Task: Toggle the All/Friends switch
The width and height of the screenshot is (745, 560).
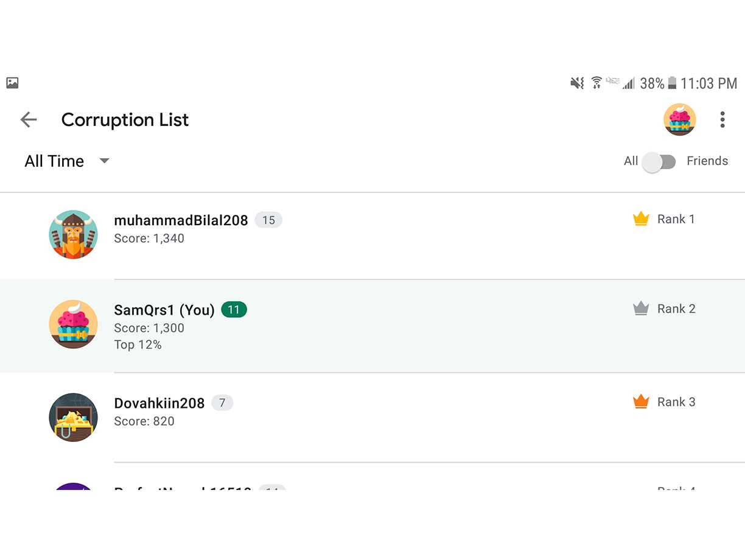Action: click(659, 162)
